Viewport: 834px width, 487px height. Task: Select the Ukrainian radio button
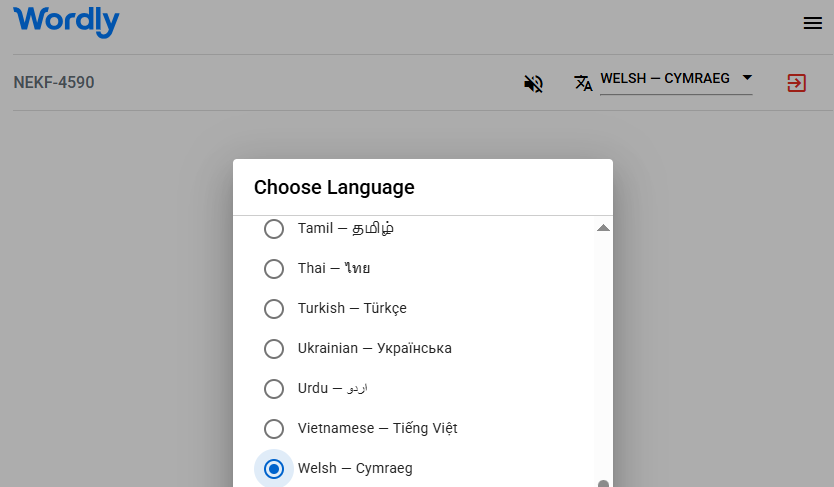click(274, 349)
